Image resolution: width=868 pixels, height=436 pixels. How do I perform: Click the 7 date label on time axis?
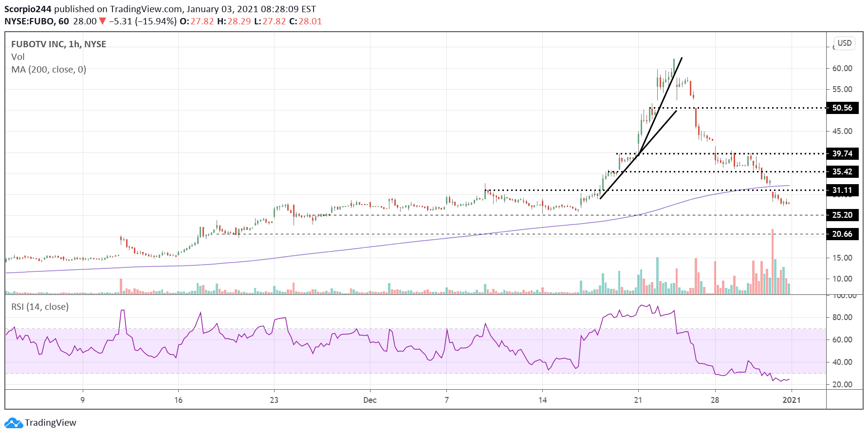click(446, 400)
